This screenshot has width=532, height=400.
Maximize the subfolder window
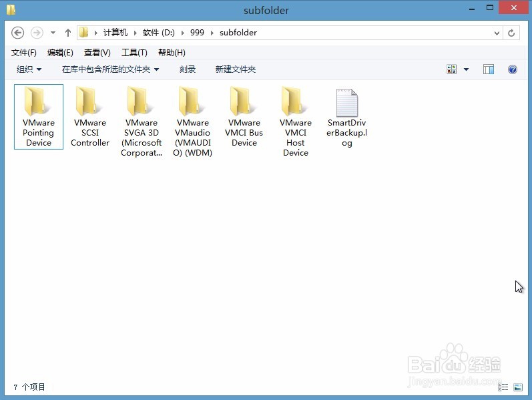489,8
